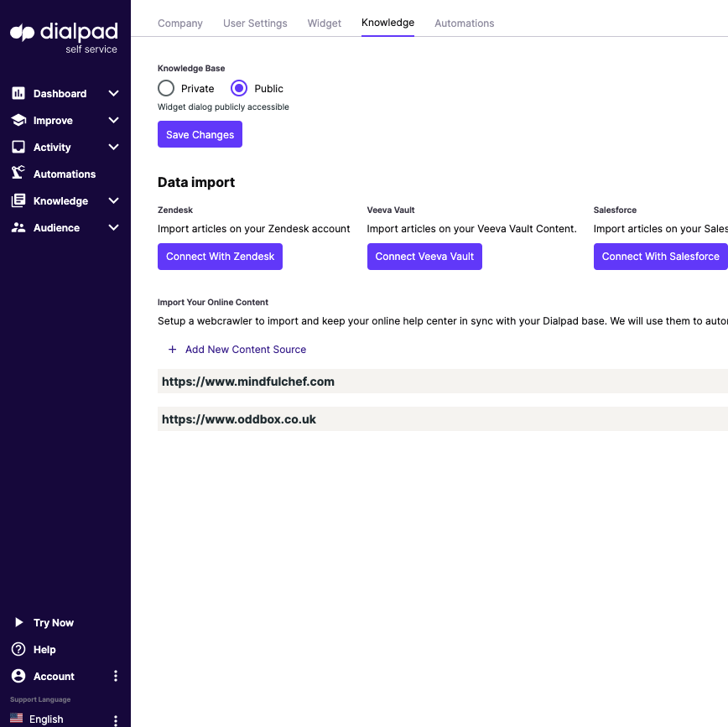Open the Knowledge sidebar item label
This screenshot has width=728, height=727.
tap(61, 201)
